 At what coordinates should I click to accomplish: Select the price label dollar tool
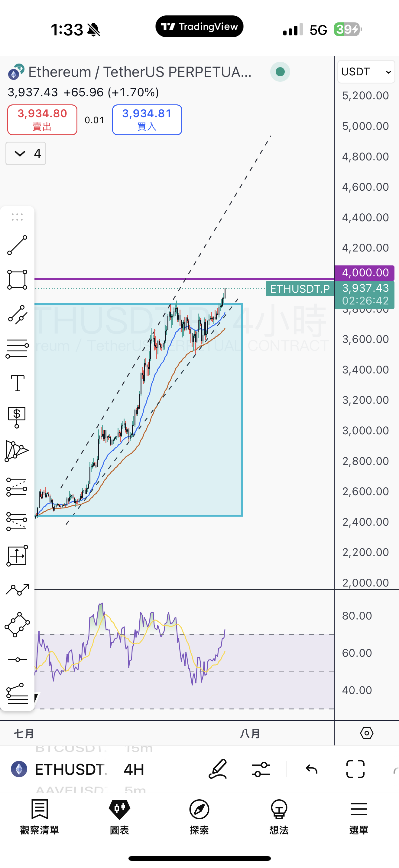click(x=17, y=417)
